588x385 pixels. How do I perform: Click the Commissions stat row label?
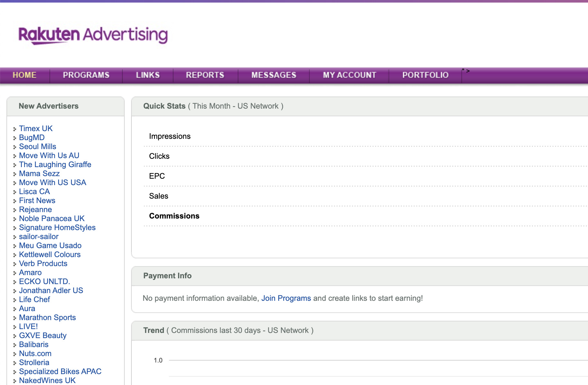[174, 216]
